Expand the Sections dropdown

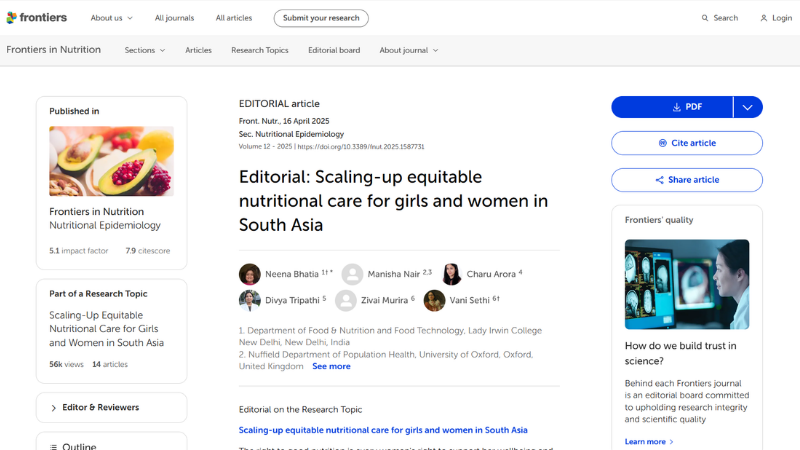(x=145, y=50)
